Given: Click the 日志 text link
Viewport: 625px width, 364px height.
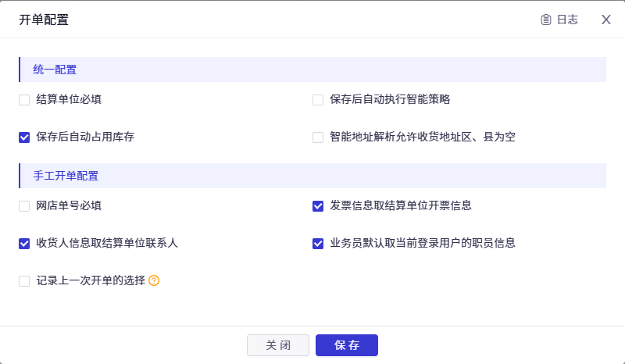Looking at the screenshot, I should (567, 20).
